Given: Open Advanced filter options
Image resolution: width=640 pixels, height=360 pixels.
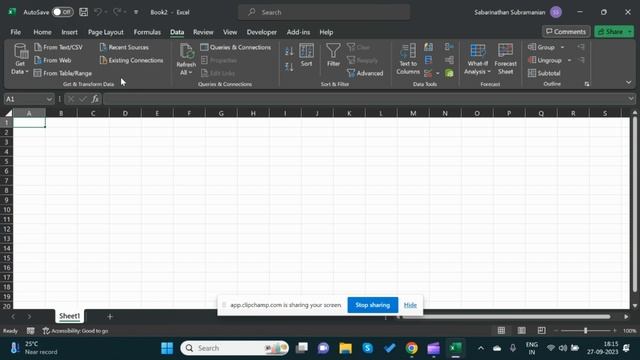Looking at the screenshot, I should pos(365,73).
